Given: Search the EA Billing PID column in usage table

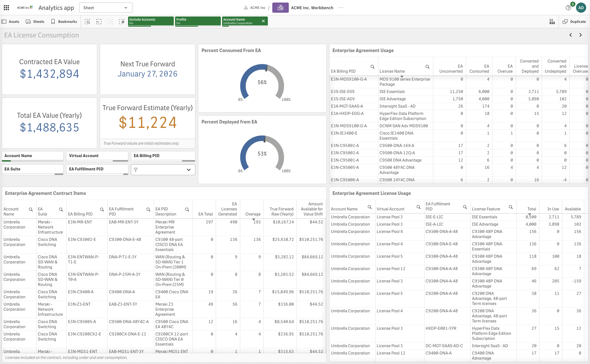Looking at the screenshot, I should pos(372,67).
